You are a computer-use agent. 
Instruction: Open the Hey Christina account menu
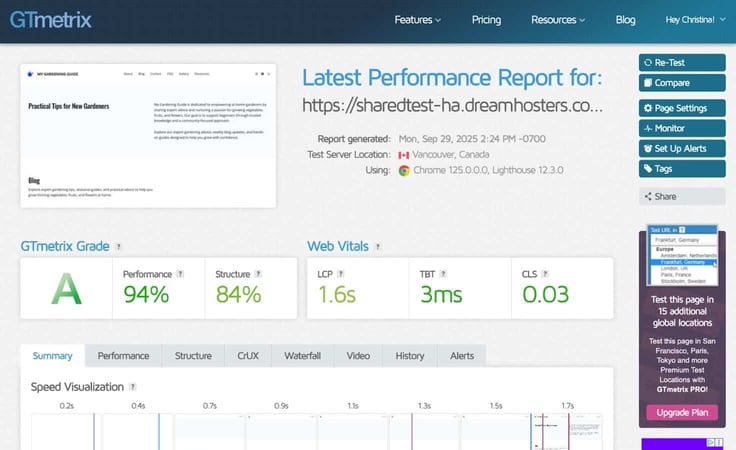pos(695,20)
